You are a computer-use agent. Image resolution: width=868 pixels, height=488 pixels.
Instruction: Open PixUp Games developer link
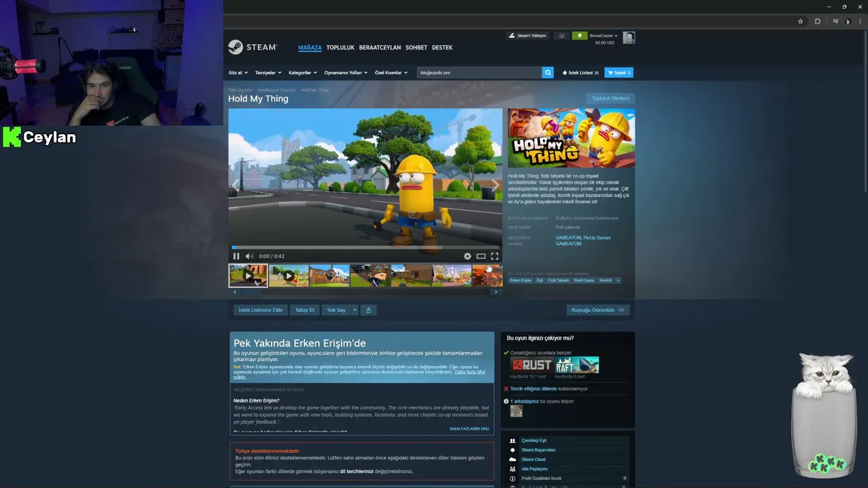597,238
